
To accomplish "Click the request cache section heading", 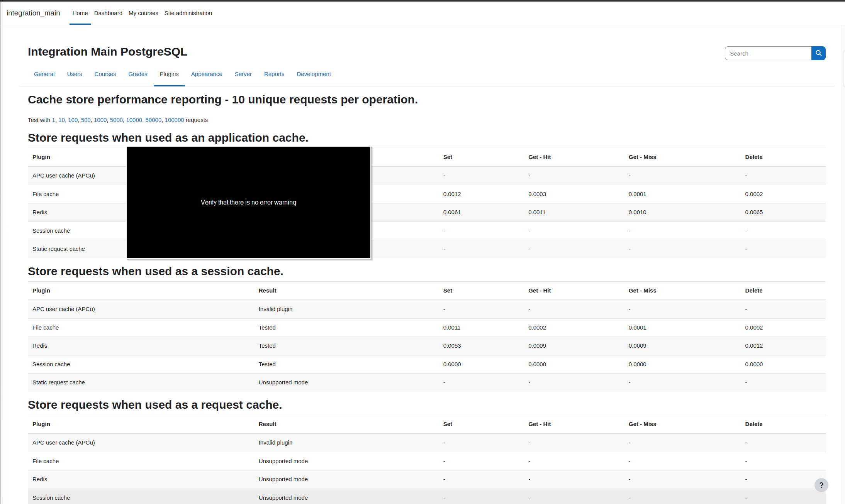I will tap(155, 405).
